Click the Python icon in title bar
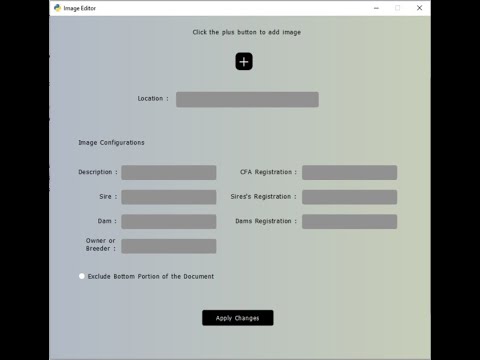 click(x=58, y=8)
